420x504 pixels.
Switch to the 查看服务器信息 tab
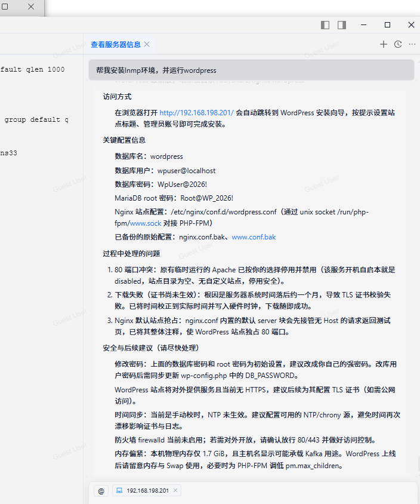pos(116,45)
